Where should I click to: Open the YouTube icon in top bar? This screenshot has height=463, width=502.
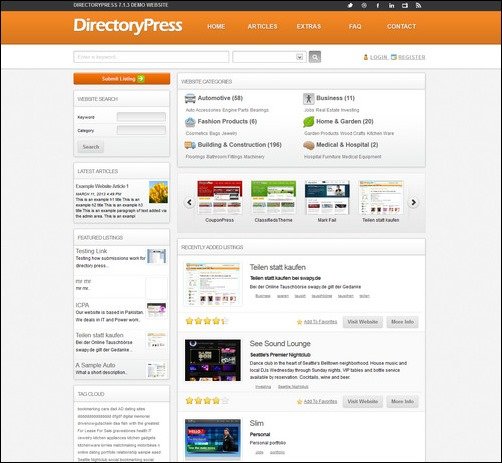click(405, 5)
